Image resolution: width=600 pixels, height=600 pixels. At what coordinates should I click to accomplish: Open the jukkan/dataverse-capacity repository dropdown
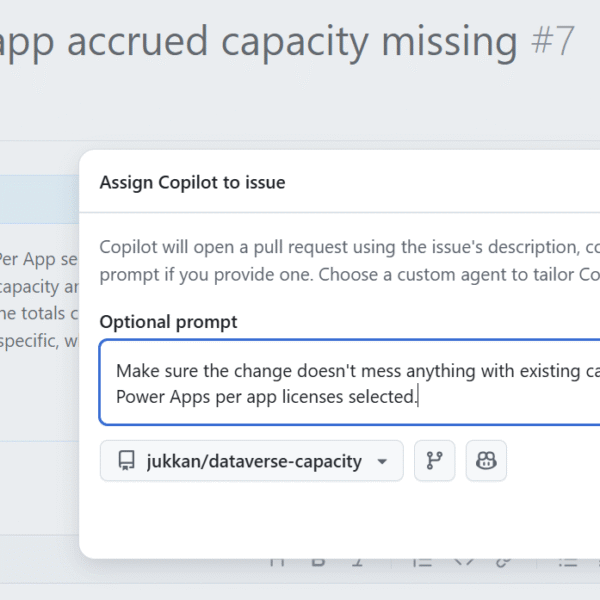click(x=251, y=461)
